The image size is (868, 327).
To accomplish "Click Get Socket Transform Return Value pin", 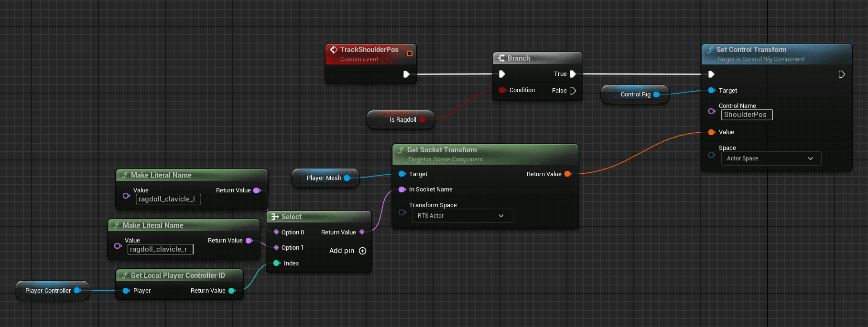I will click(568, 174).
